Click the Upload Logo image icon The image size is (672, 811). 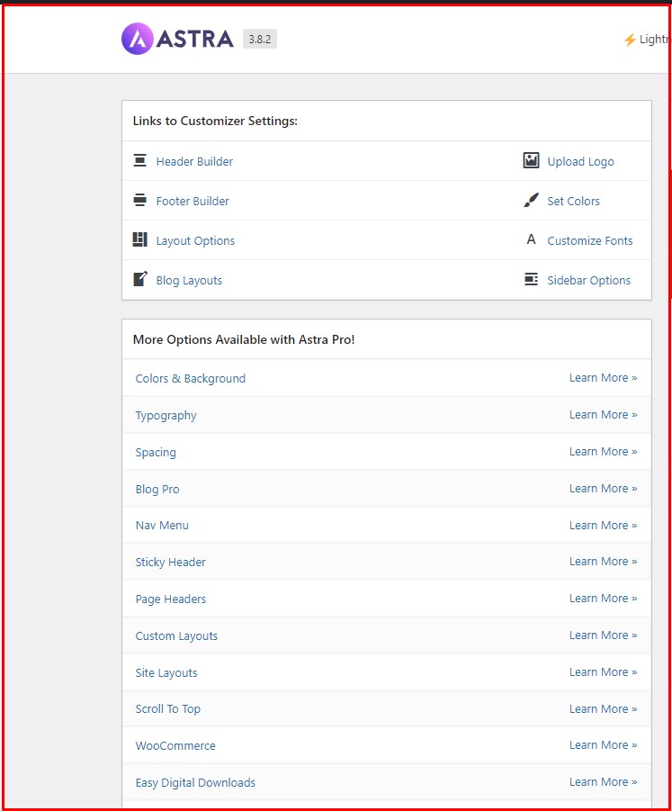(x=531, y=160)
